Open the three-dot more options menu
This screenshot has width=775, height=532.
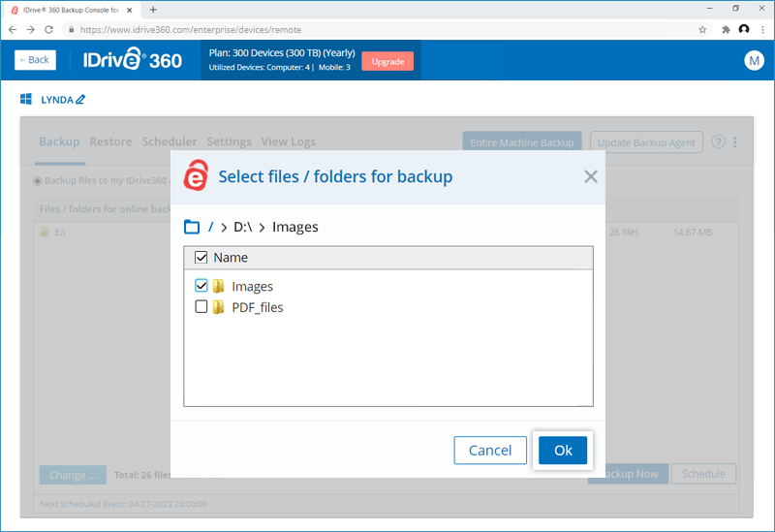735,141
